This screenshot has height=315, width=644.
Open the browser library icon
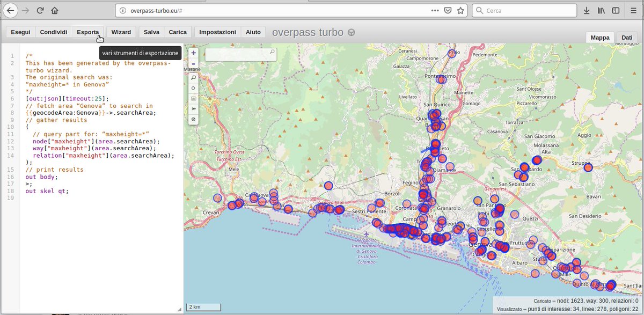pos(602,10)
